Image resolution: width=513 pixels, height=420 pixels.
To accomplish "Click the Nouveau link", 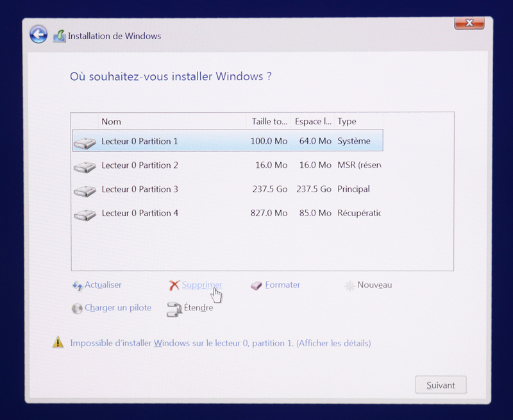I will (374, 285).
